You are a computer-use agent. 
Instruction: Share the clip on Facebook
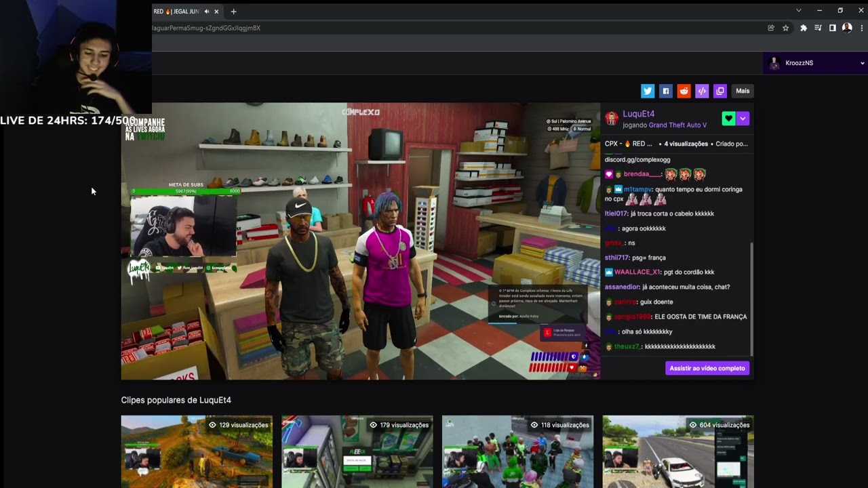tap(666, 91)
